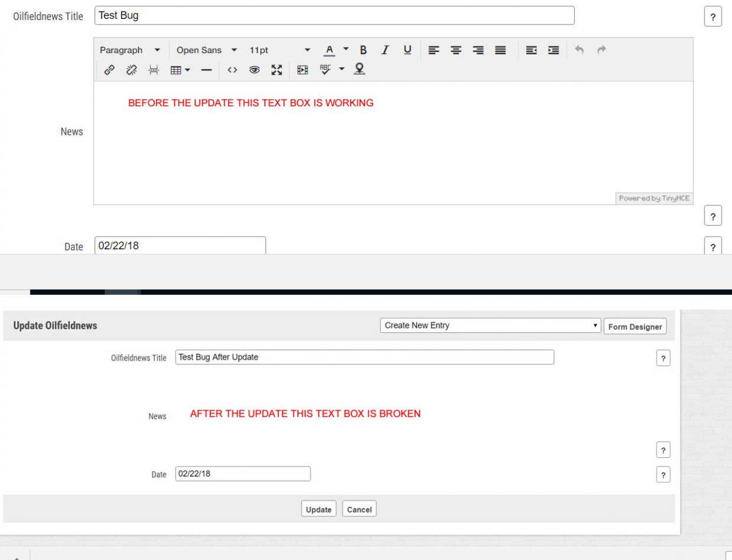The height and width of the screenshot is (560, 732).
Task: Open the Create New Entry dropdown
Action: point(490,326)
